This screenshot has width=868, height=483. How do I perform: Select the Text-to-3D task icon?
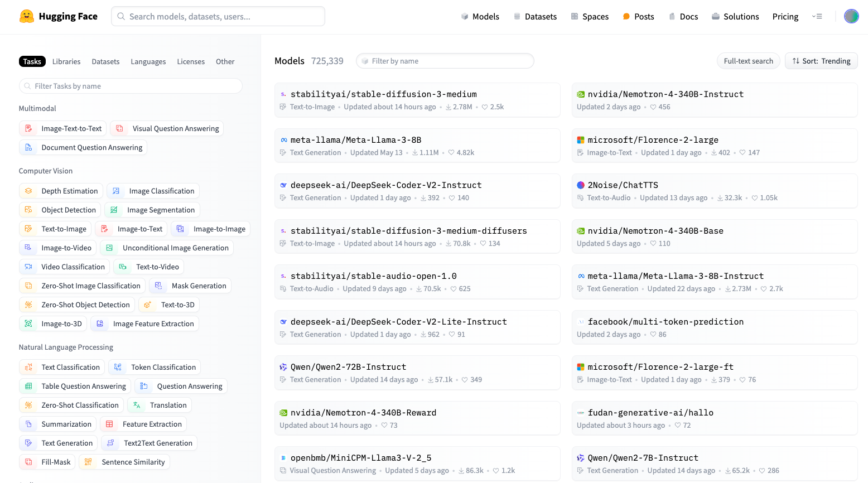pyautogui.click(x=148, y=305)
